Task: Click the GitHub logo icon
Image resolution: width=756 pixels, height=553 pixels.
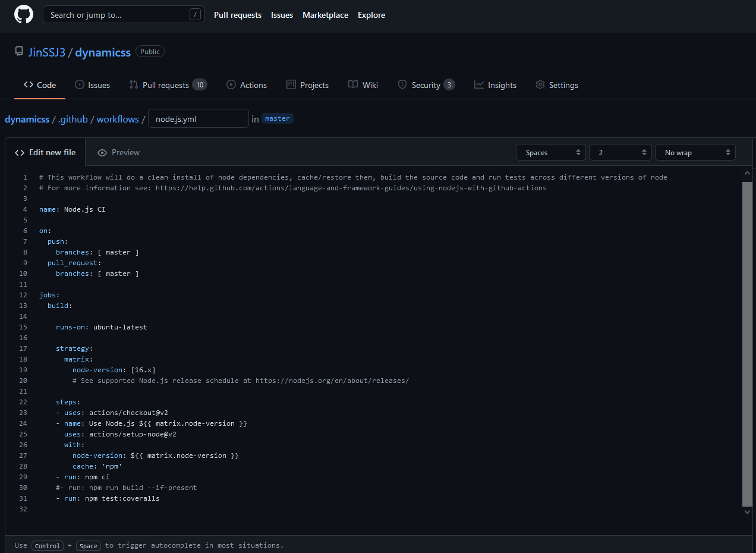Action: 24,15
